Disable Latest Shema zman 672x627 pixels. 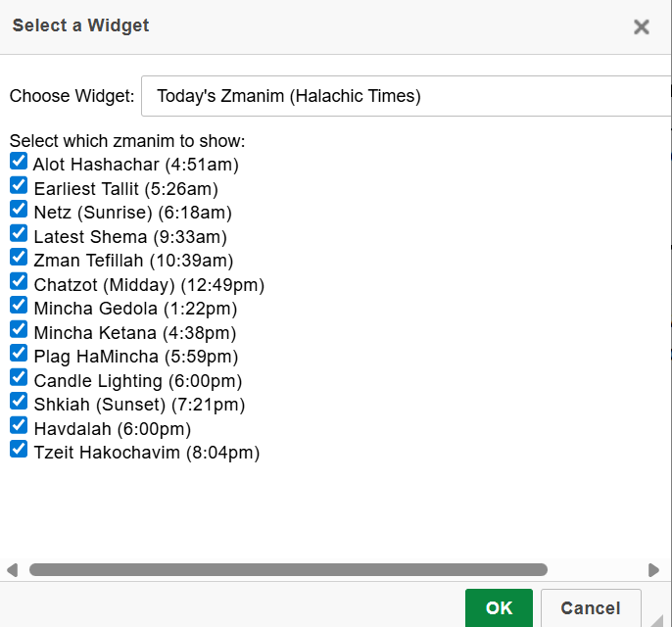[19, 233]
